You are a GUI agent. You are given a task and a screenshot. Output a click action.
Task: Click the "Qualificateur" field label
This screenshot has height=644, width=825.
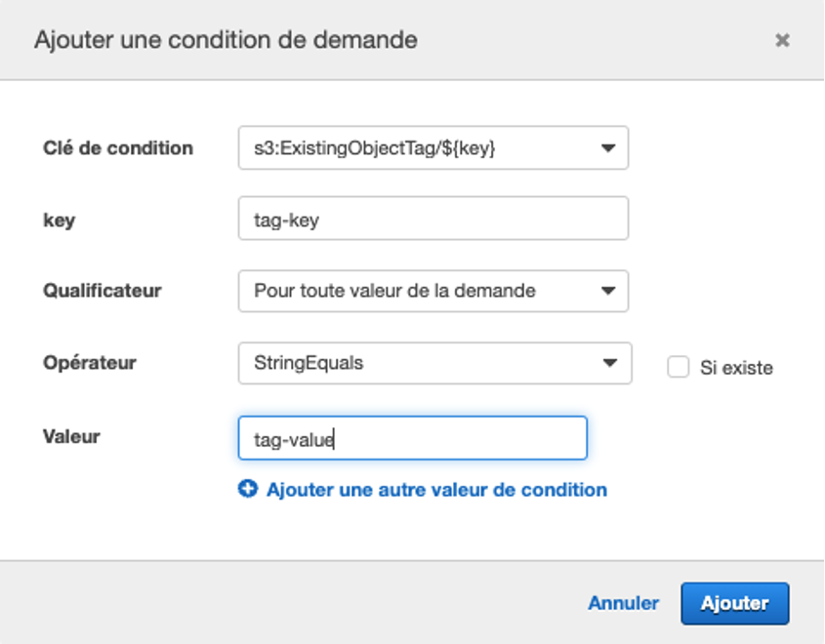103,290
